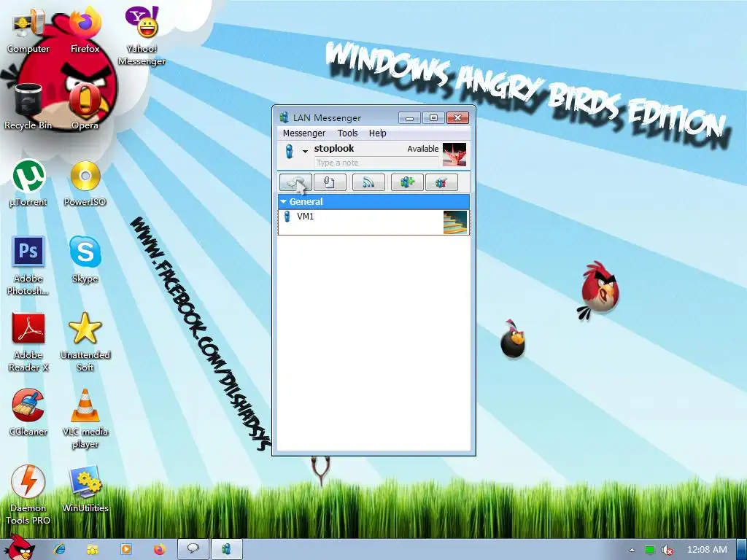The image size is (747, 560).
Task: Maximize the LAN Messenger window
Action: pos(433,117)
